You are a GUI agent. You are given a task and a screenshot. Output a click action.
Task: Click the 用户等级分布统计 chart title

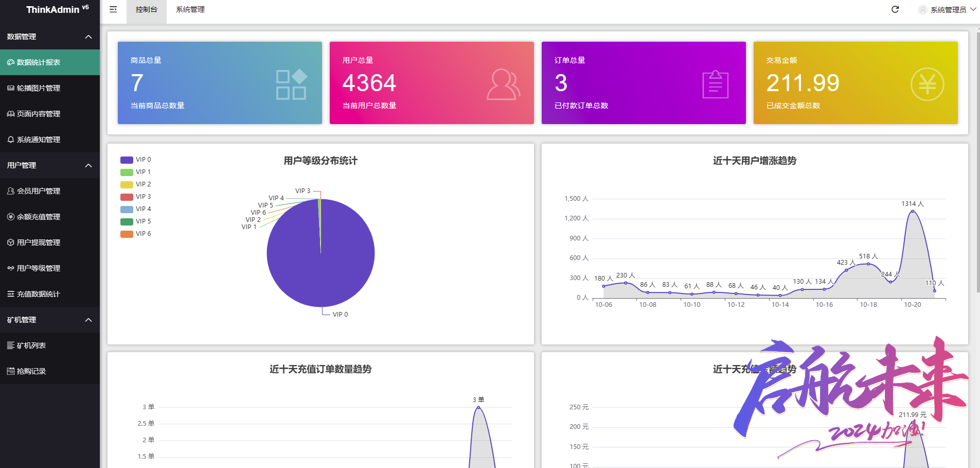(x=320, y=161)
